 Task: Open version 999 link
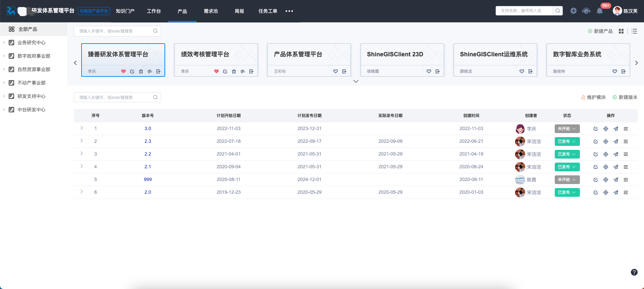(148, 180)
